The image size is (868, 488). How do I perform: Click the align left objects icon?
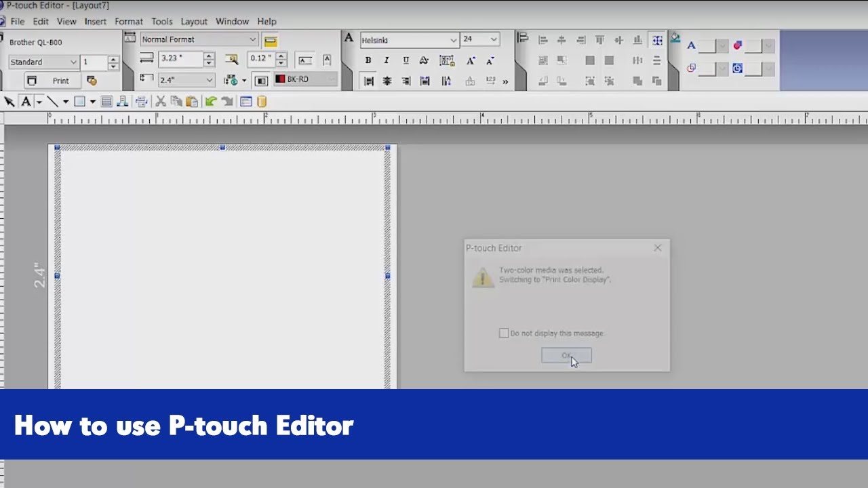[542, 41]
